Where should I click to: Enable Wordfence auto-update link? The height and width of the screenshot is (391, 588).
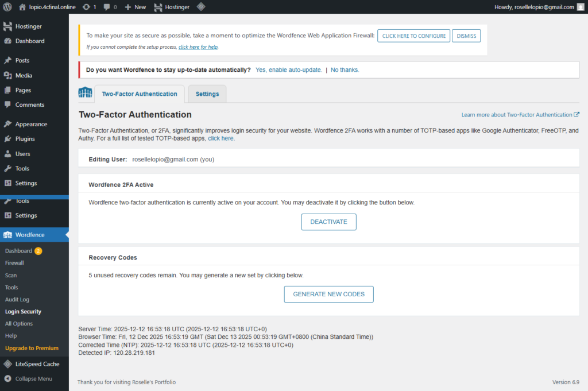click(289, 70)
